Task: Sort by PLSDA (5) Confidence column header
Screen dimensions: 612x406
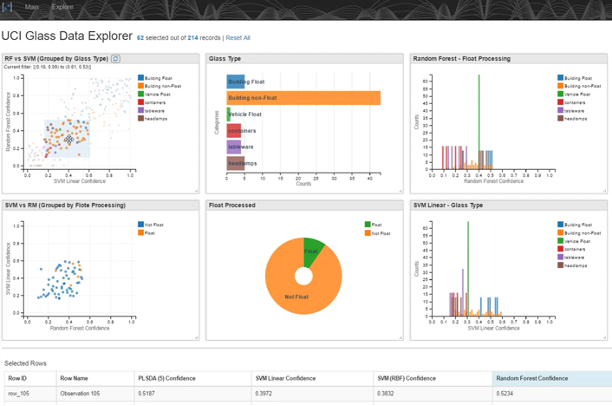Action: (193, 379)
